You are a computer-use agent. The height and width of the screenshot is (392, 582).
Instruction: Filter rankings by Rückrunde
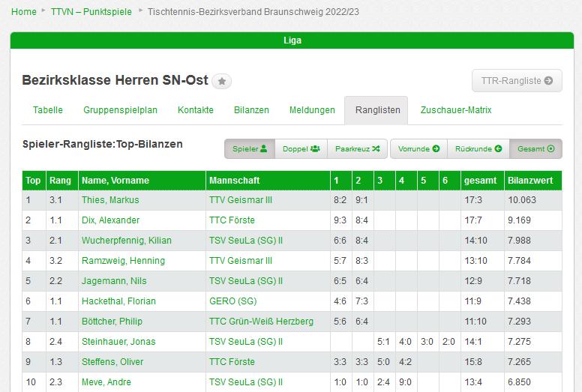478,148
